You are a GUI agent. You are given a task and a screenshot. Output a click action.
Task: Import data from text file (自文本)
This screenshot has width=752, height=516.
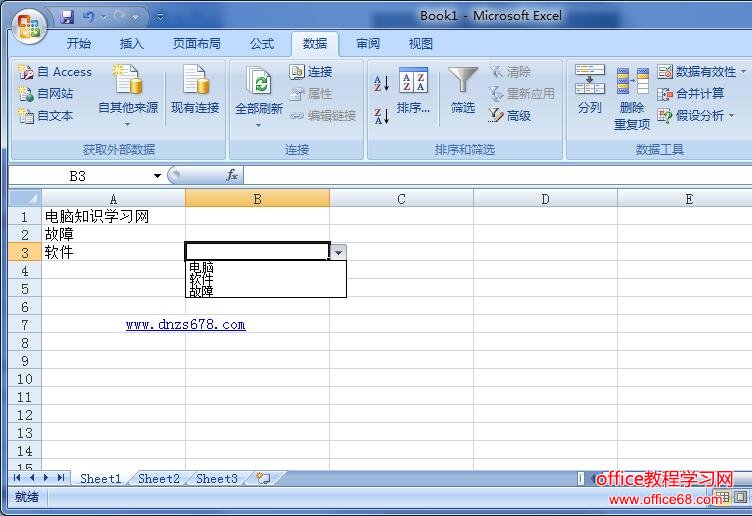point(46,116)
